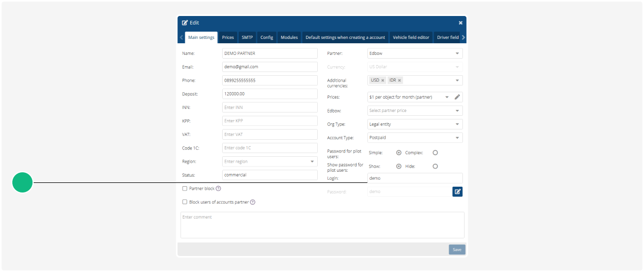Click the Login field showing demo
This screenshot has width=644, height=272.
click(x=415, y=178)
